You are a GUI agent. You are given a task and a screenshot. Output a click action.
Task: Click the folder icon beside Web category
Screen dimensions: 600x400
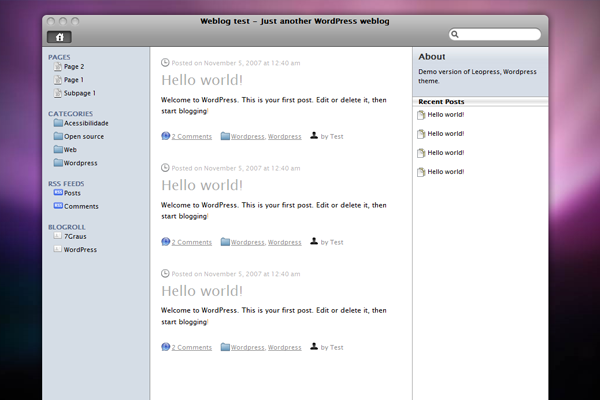(58, 149)
